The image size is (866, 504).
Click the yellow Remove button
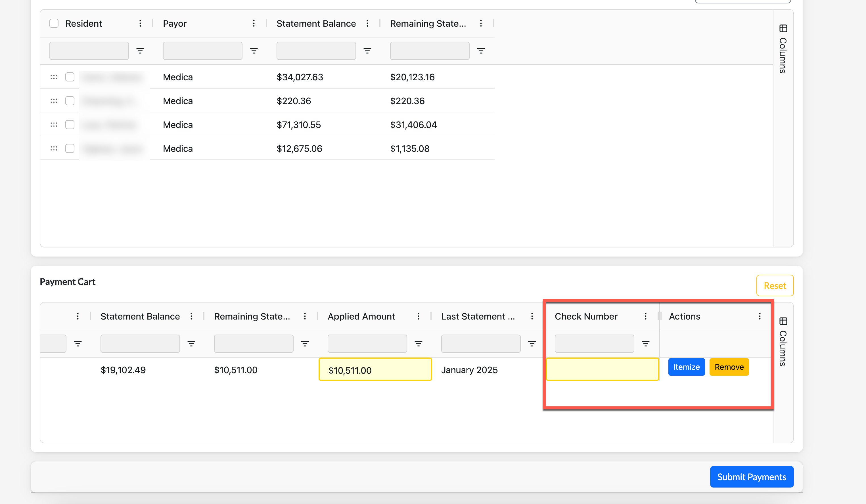tap(729, 367)
